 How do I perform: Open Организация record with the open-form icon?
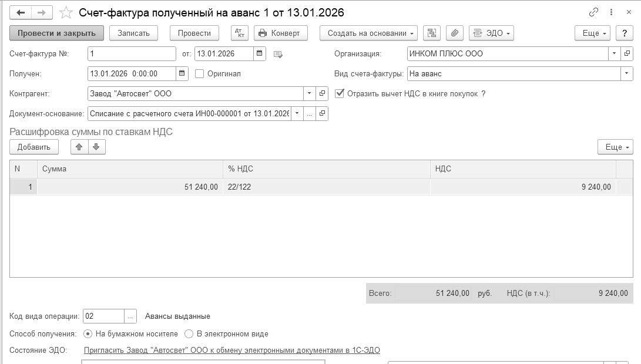coord(627,53)
